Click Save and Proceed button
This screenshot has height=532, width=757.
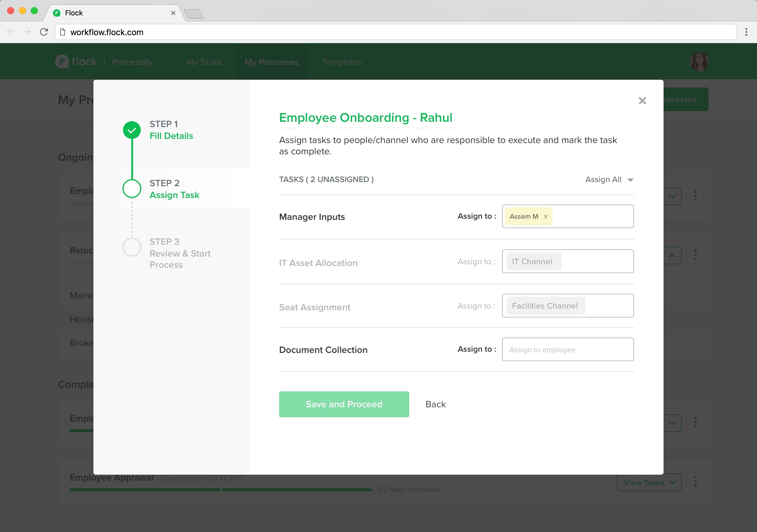point(344,404)
